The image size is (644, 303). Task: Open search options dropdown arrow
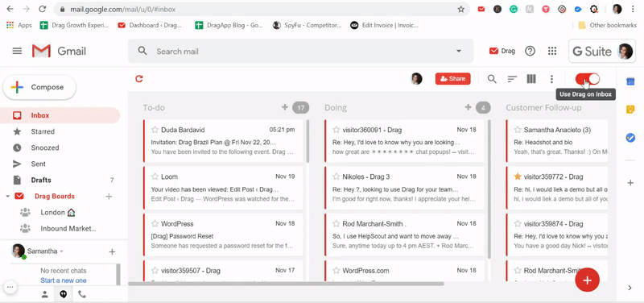459,52
